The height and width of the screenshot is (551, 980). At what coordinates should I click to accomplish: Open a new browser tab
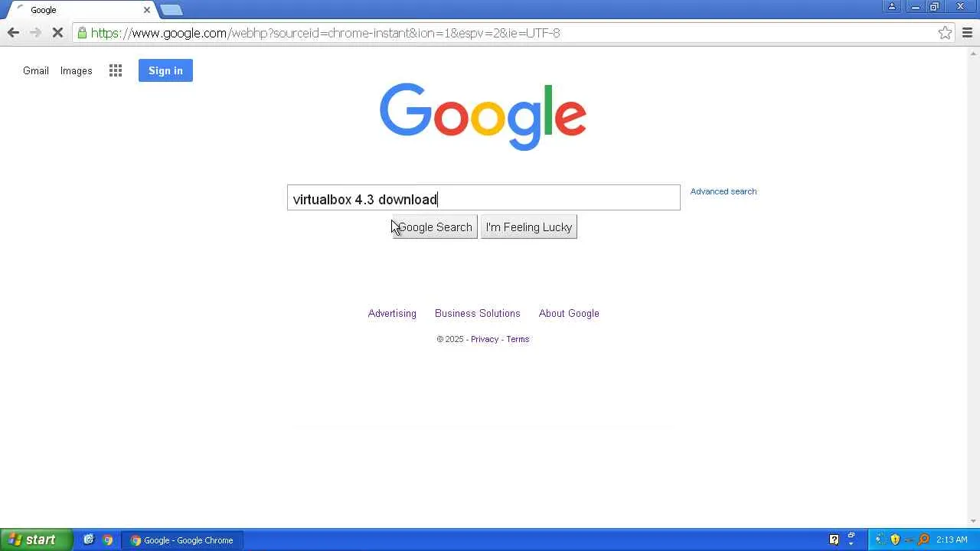tap(171, 10)
